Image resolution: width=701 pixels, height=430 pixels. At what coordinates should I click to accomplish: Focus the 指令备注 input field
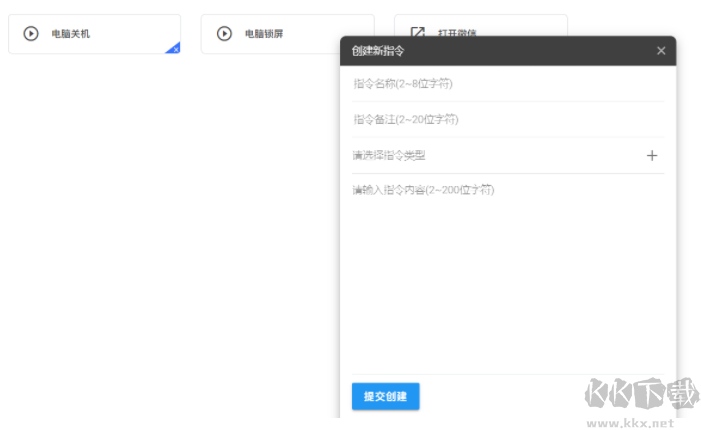(508, 119)
